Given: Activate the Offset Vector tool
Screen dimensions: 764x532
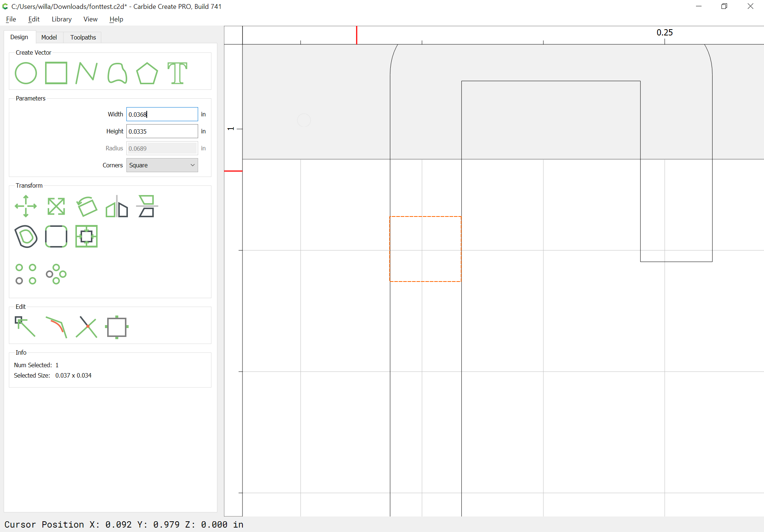Looking at the screenshot, I should coord(26,236).
